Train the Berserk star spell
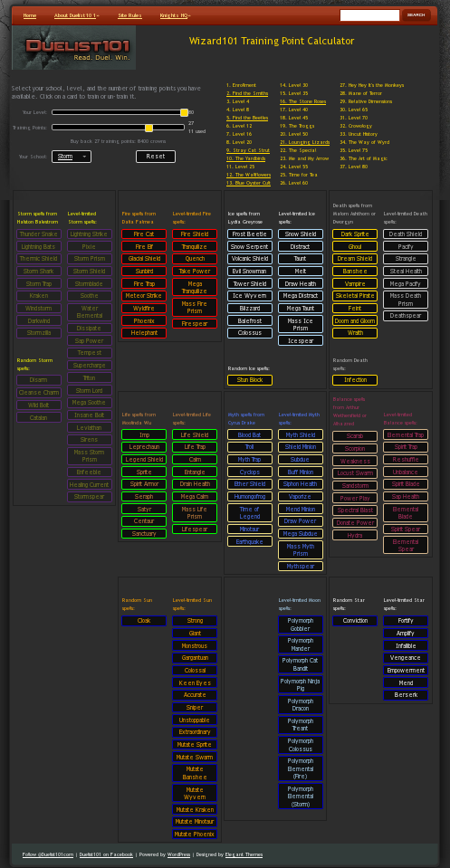Viewport: 450px width, 868px height. [406, 695]
